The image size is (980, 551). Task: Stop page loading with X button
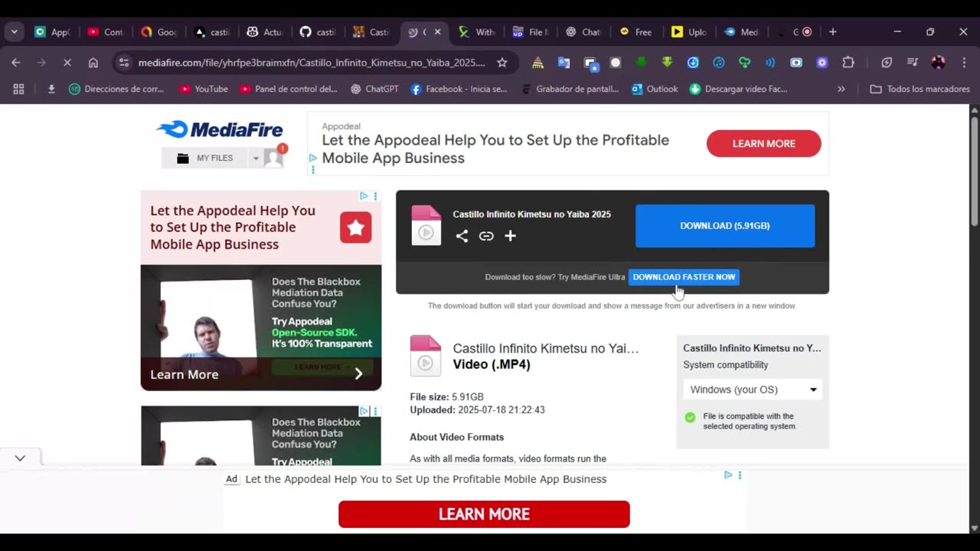click(x=67, y=63)
